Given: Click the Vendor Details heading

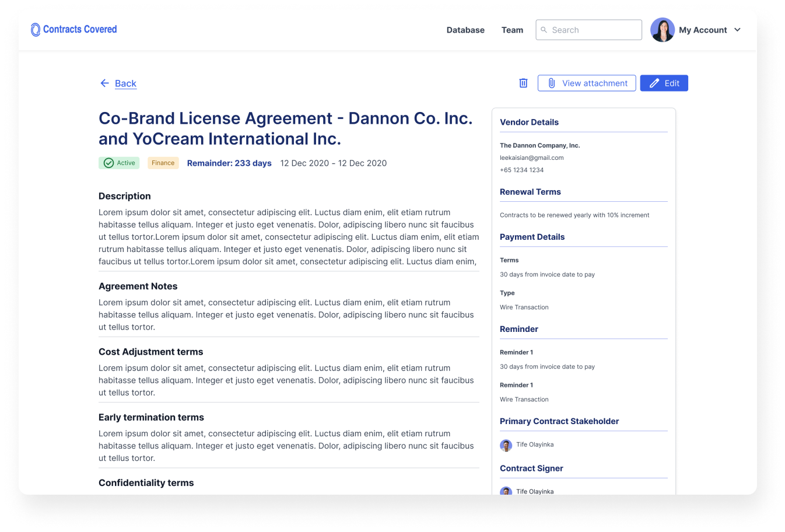Looking at the screenshot, I should pos(529,123).
